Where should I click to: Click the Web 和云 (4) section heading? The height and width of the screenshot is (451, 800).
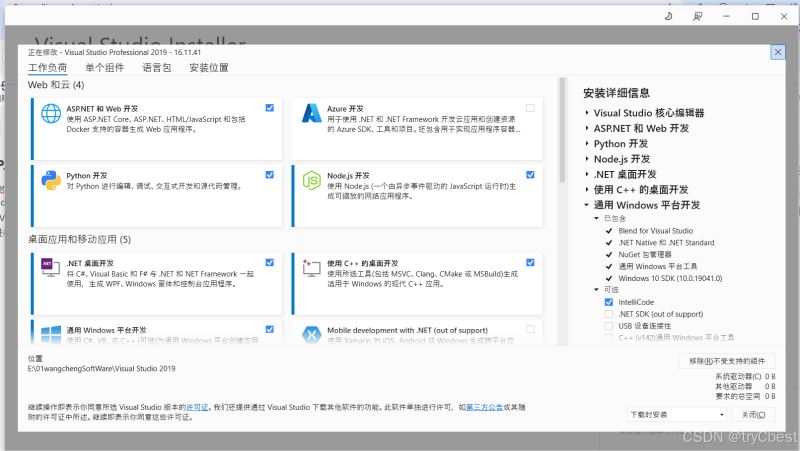click(56, 85)
